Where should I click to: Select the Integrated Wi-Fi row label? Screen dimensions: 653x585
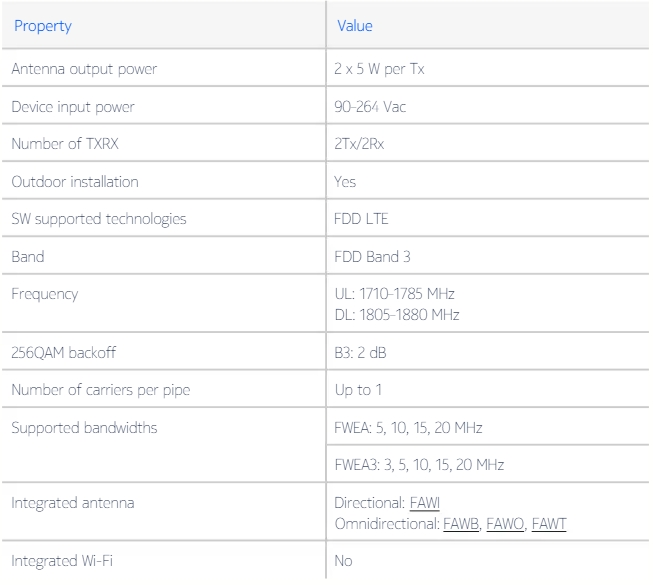click(62, 561)
